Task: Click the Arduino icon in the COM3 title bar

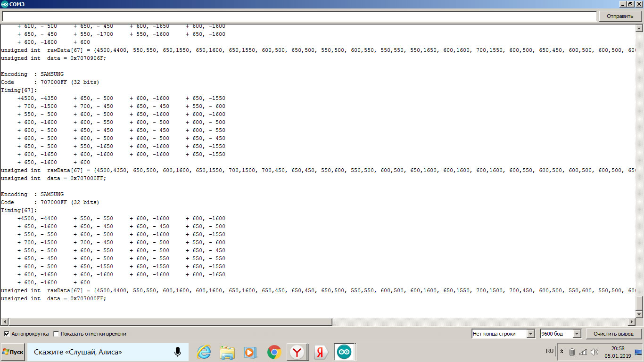Action: coord(5,4)
